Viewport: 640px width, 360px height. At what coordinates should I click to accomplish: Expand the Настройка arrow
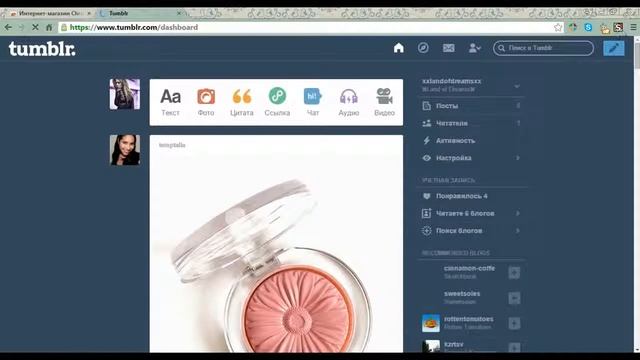pyautogui.click(x=518, y=158)
